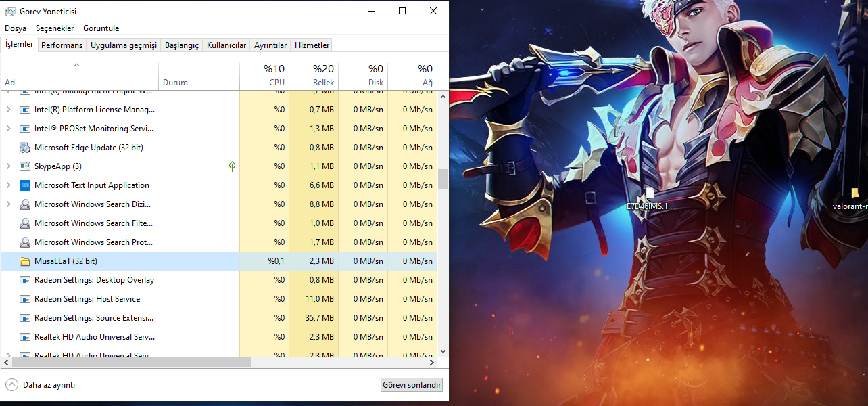This screenshot has height=406, width=868.
Task: Click the vertical scrollbar down arrow
Action: (x=443, y=351)
